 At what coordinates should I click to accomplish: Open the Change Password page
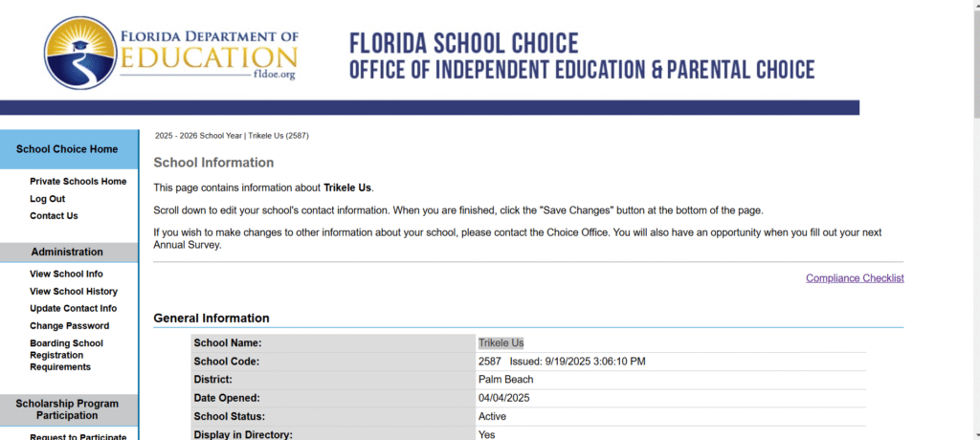click(x=69, y=326)
